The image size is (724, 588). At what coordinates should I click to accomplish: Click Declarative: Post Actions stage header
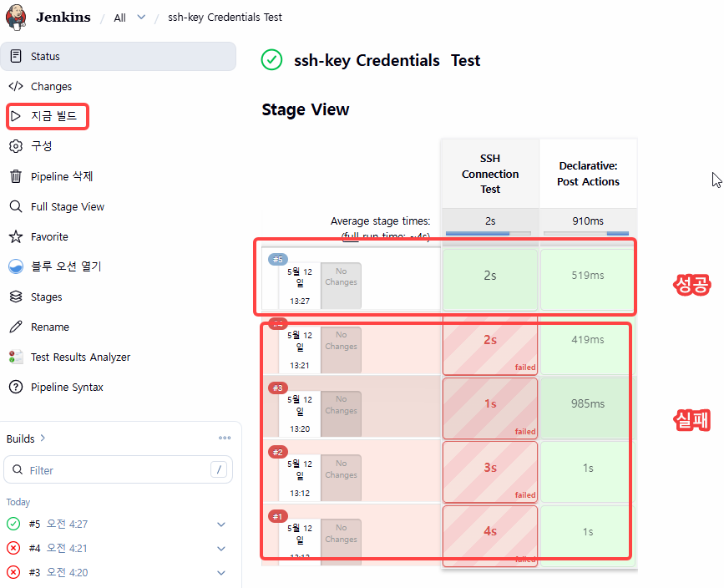pyautogui.click(x=588, y=174)
